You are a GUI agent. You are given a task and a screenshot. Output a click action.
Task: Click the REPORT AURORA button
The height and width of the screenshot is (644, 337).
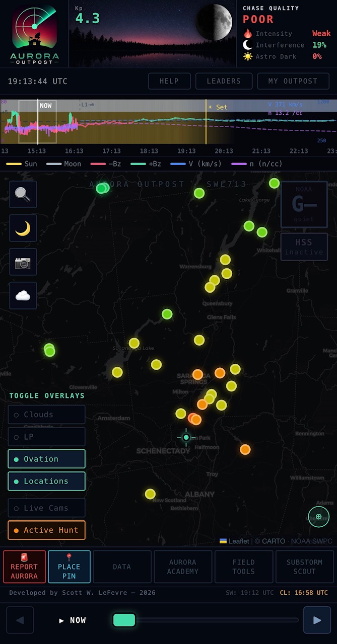(25, 567)
